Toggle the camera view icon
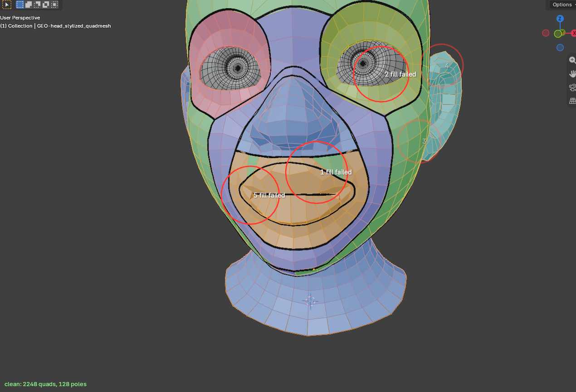 pyautogui.click(x=572, y=87)
